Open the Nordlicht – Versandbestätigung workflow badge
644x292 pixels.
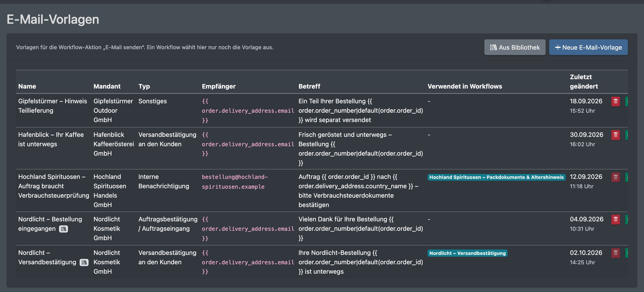point(467,253)
